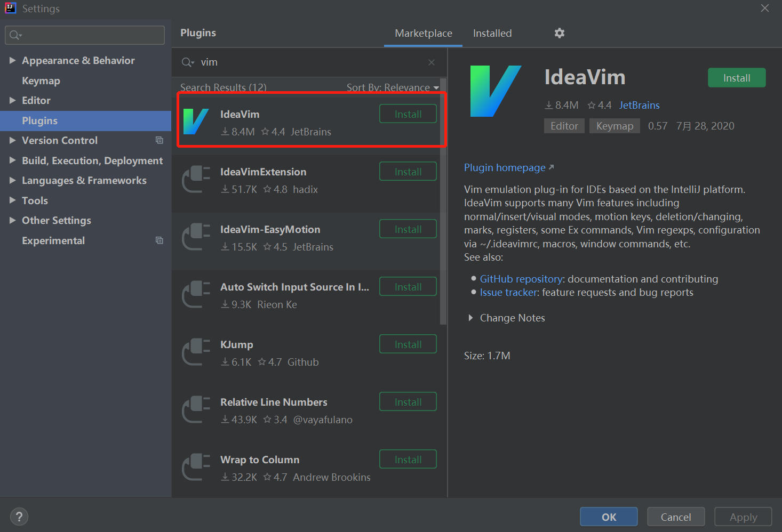Click the IdeaVim-EasyMotion plugin icon
The width and height of the screenshot is (782, 532).
pos(196,237)
